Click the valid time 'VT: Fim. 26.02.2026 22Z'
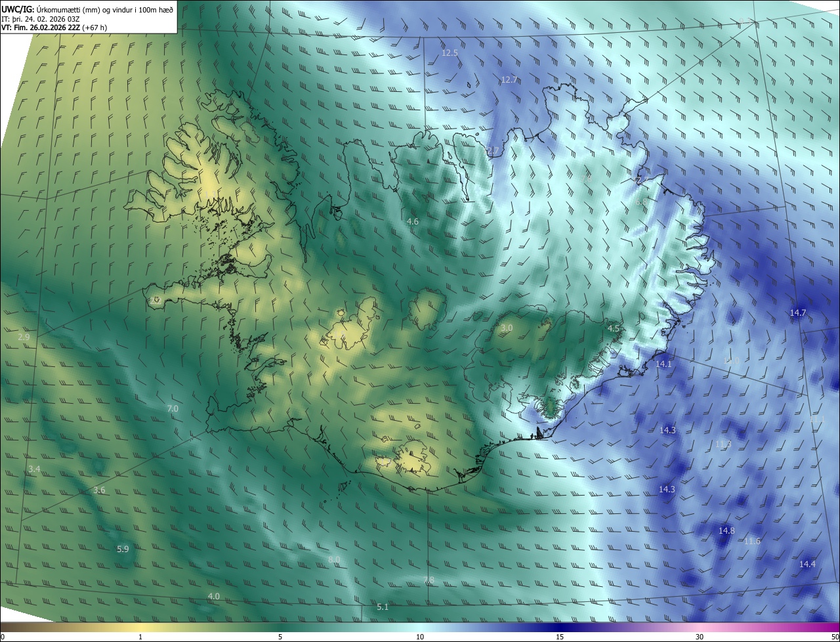The image size is (840, 642). point(41,28)
